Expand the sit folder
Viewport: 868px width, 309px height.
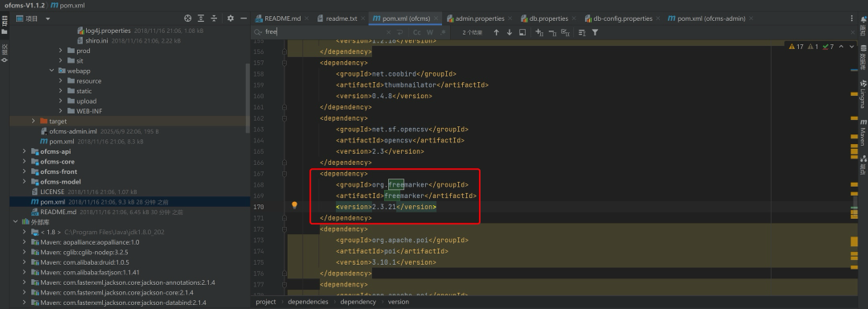click(61, 60)
